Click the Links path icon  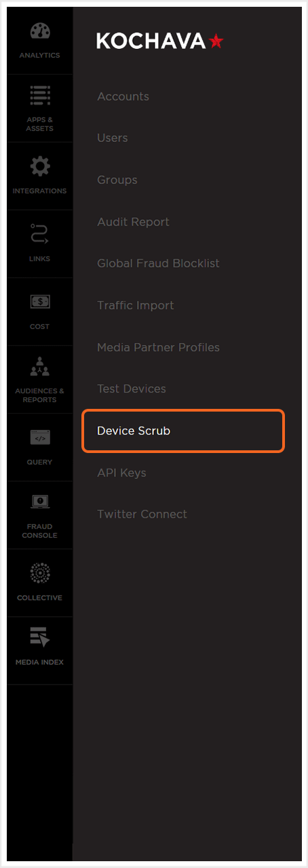point(39,235)
